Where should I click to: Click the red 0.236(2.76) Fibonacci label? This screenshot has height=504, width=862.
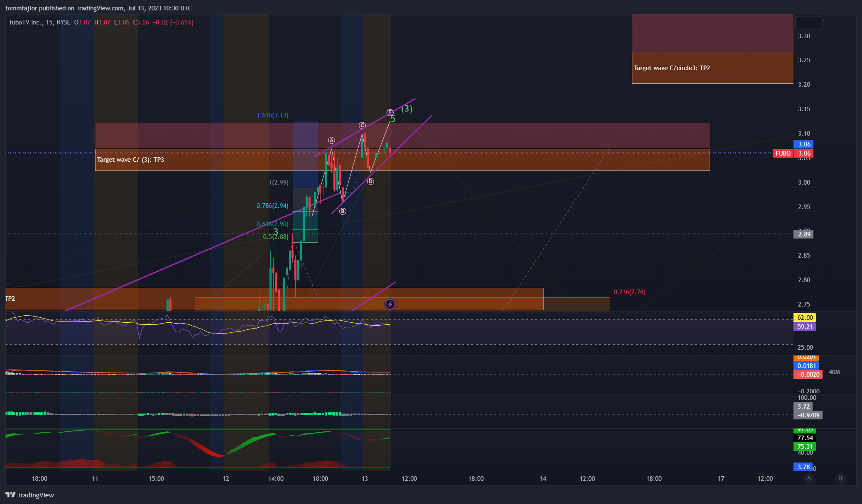(629, 292)
